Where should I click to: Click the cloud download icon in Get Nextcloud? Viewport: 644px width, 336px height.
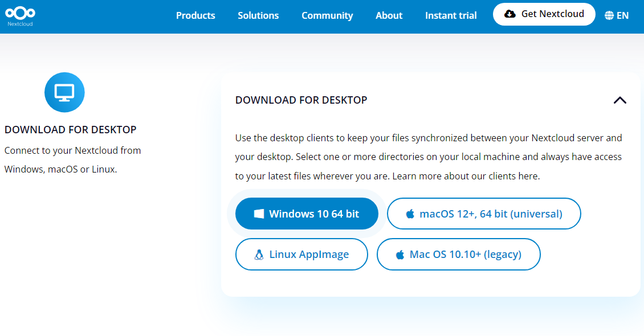[x=510, y=14]
